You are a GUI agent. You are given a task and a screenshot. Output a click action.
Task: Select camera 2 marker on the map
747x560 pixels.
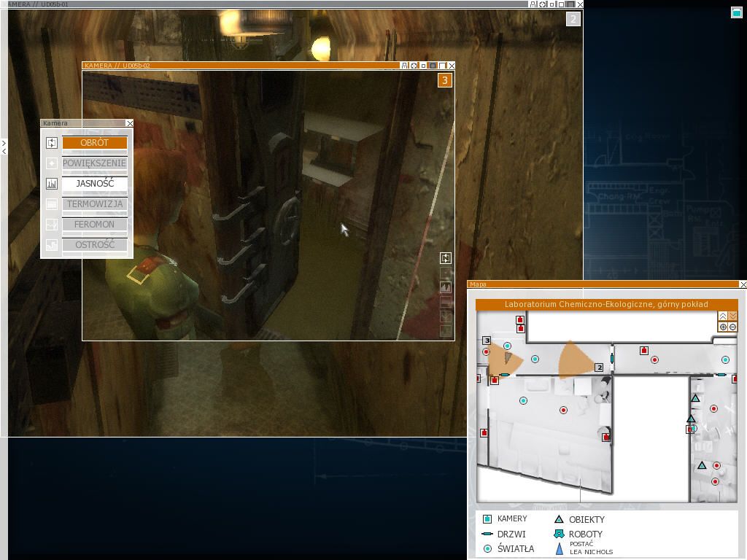[600, 367]
